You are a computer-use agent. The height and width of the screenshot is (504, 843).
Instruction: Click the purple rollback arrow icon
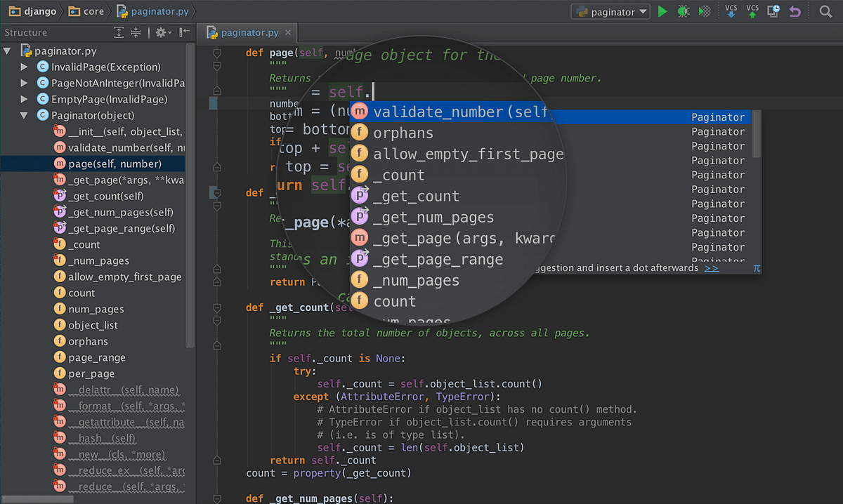point(795,11)
